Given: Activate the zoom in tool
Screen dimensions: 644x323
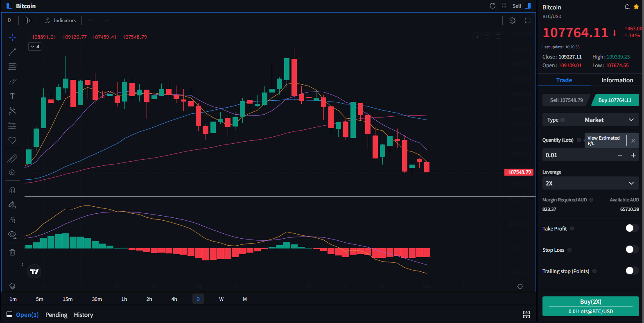Looking at the screenshot, I should [12, 173].
